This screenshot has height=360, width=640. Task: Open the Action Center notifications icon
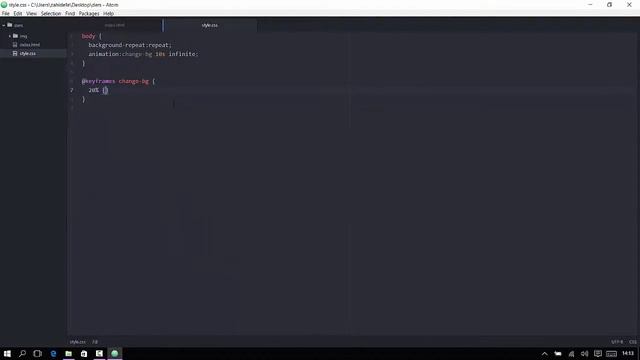click(598, 354)
